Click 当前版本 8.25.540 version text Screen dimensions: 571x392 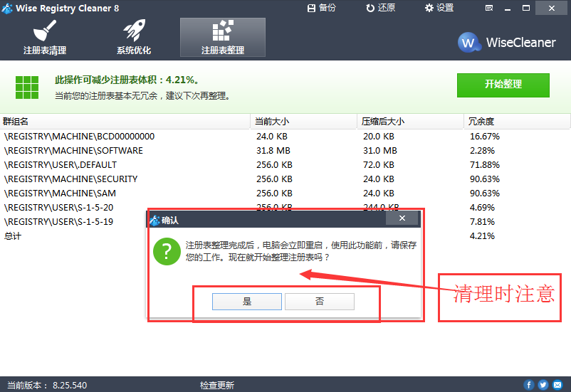pyautogui.click(x=47, y=385)
